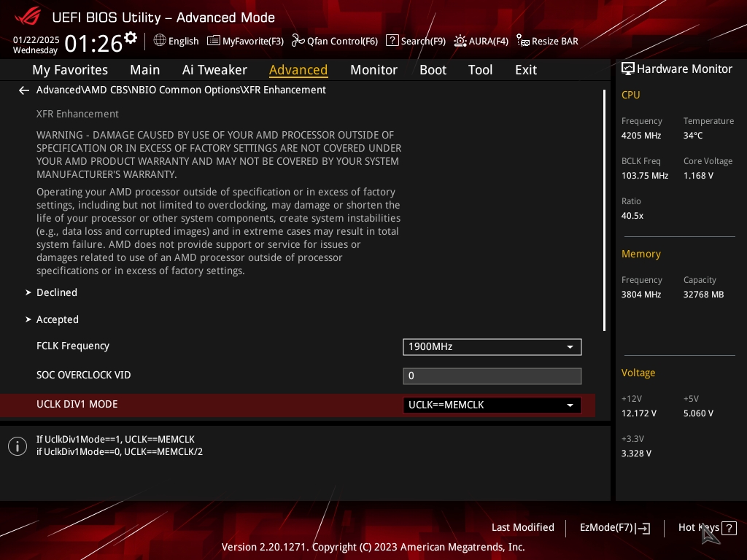The image size is (747, 560).
Task: Open the Ai Tweaker tab
Action: pyautogui.click(x=214, y=70)
